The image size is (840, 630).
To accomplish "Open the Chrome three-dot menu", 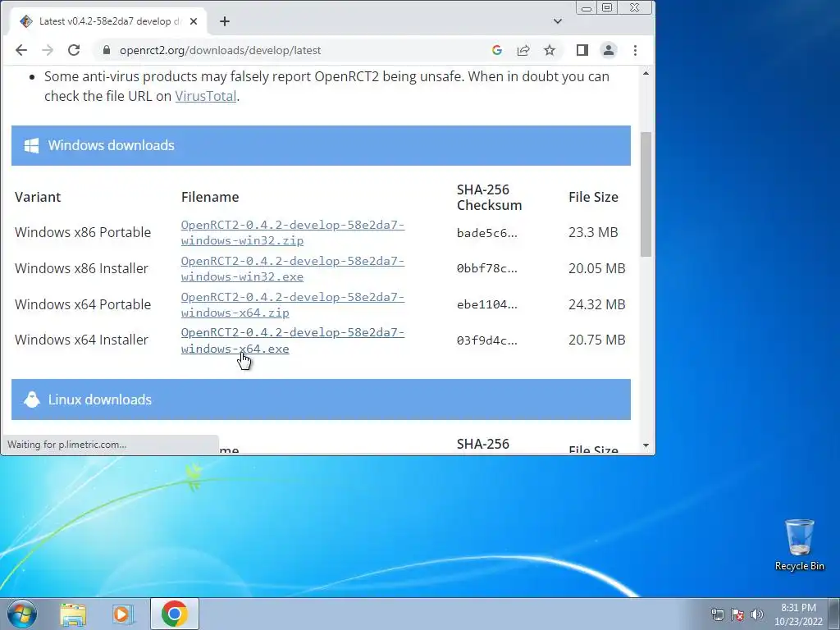I will click(636, 50).
